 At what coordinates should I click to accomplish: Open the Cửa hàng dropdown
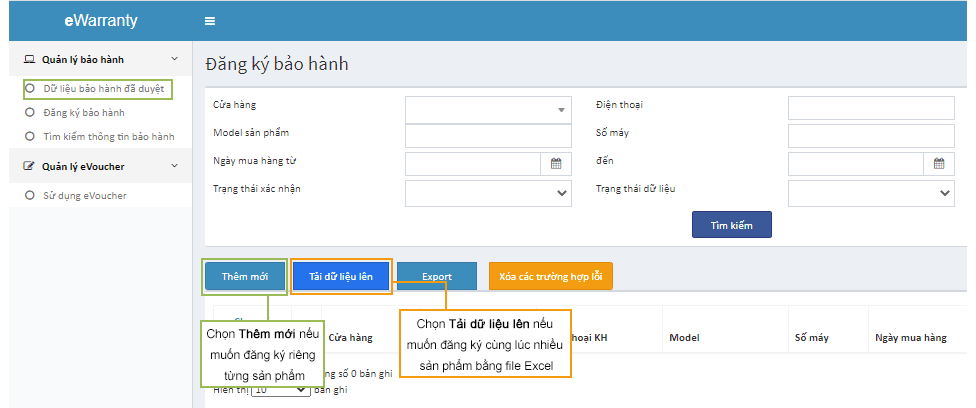tap(488, 108)
